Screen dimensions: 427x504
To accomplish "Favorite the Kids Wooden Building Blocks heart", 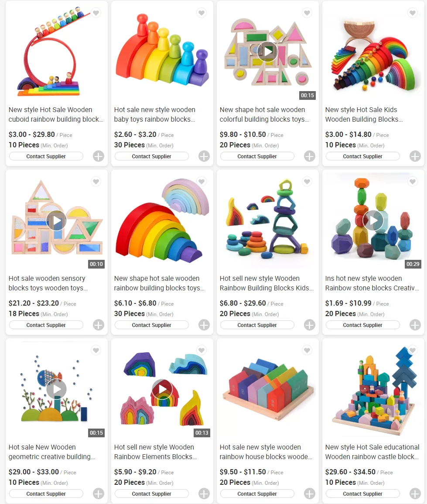I will click(x=413, y=13).
